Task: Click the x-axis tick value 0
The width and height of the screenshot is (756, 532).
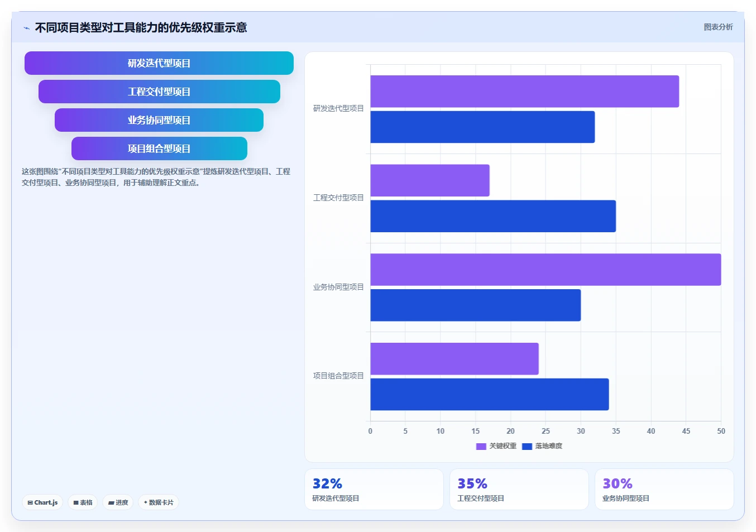Action: [x=370, y=431]
